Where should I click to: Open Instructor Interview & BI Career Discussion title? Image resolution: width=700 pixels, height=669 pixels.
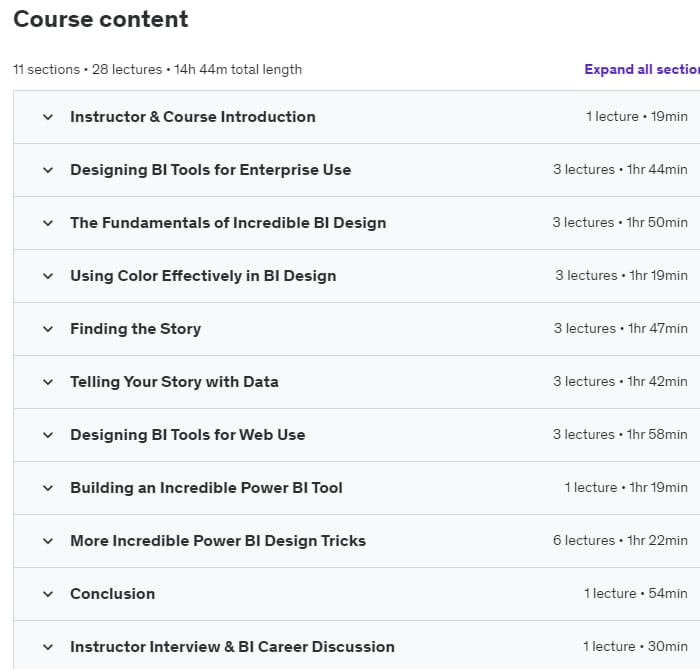click(x=233, y=647)
